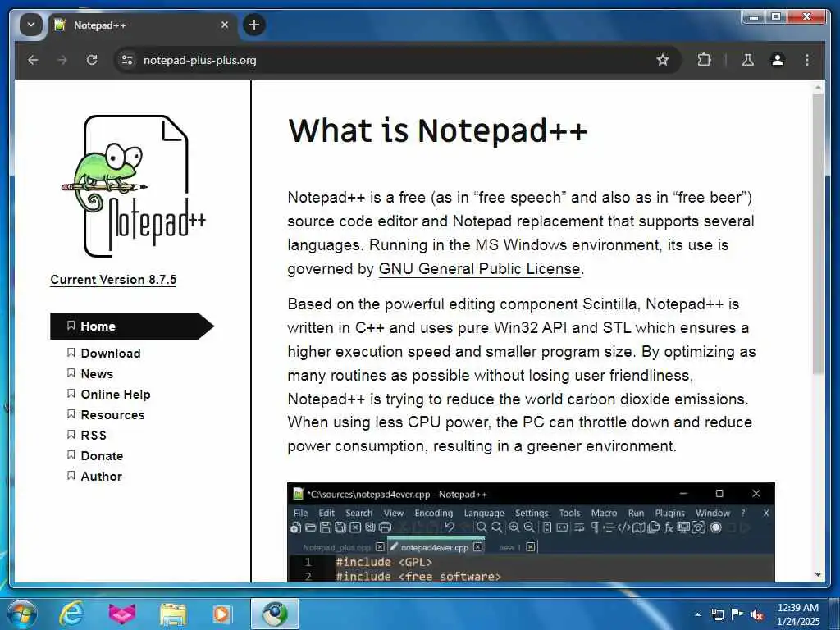Image resolution: width=840 pixels, height=630 pixels.
Task: Open a new browser tab
Action: pyautogui.click(x=254, y=25)
